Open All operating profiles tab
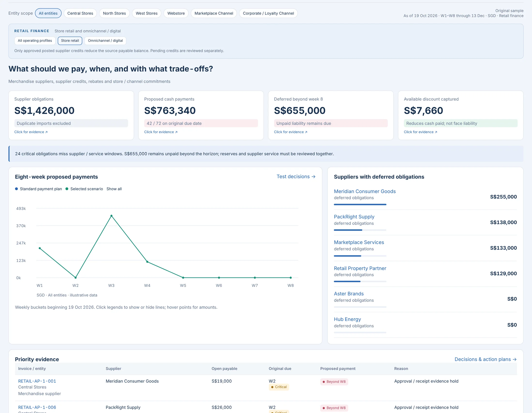The height and width of the screenshot is (413, 532). pyautogui.click(x=35, y=41)
